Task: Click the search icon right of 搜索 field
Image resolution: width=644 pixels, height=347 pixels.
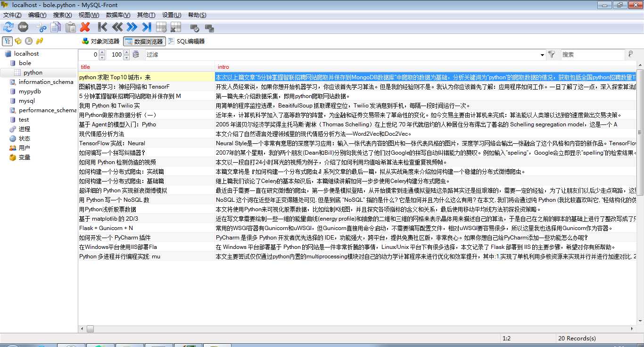Action: 630,55
